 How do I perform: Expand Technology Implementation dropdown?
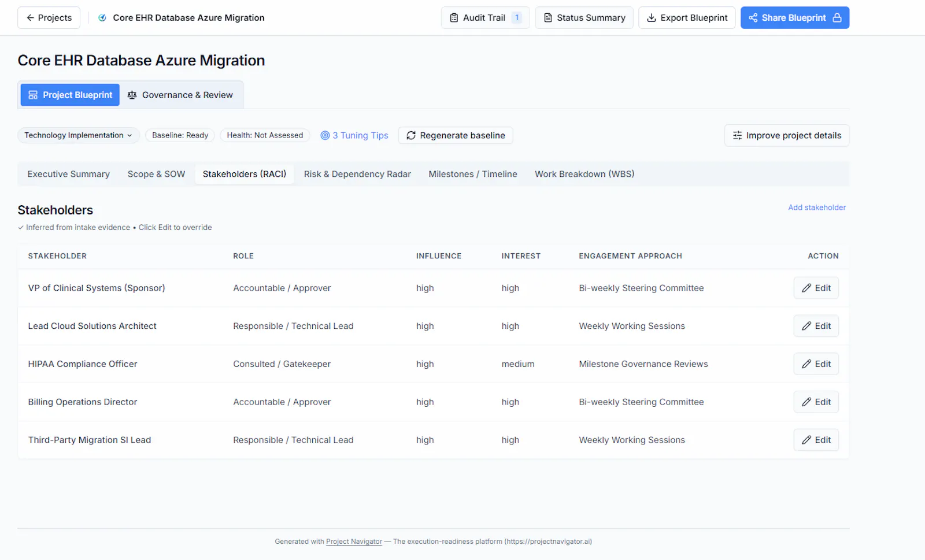tap(79, 135)
